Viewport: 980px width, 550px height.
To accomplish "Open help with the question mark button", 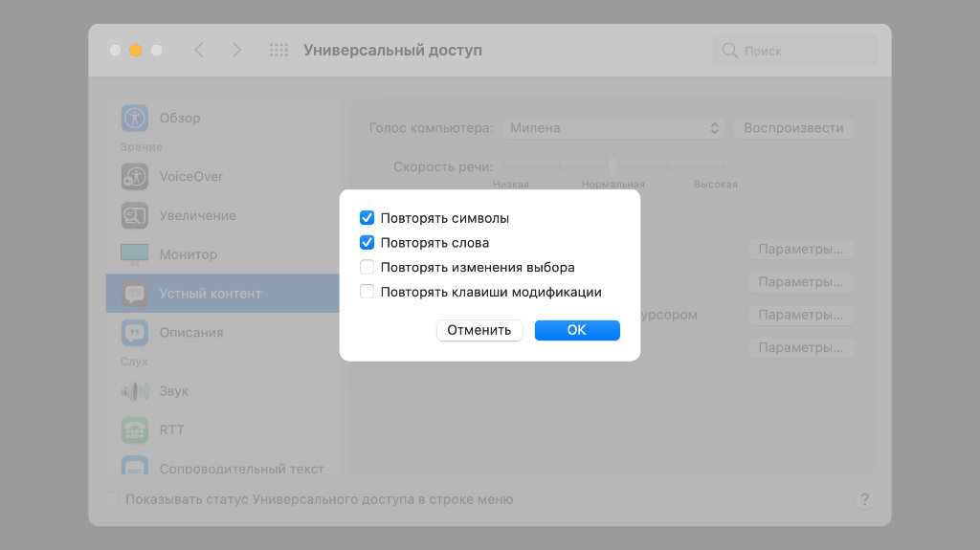I will 865,499.
